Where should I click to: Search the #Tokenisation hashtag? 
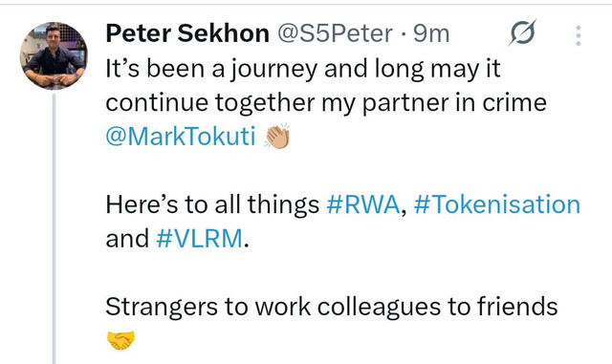coord(497,204)
